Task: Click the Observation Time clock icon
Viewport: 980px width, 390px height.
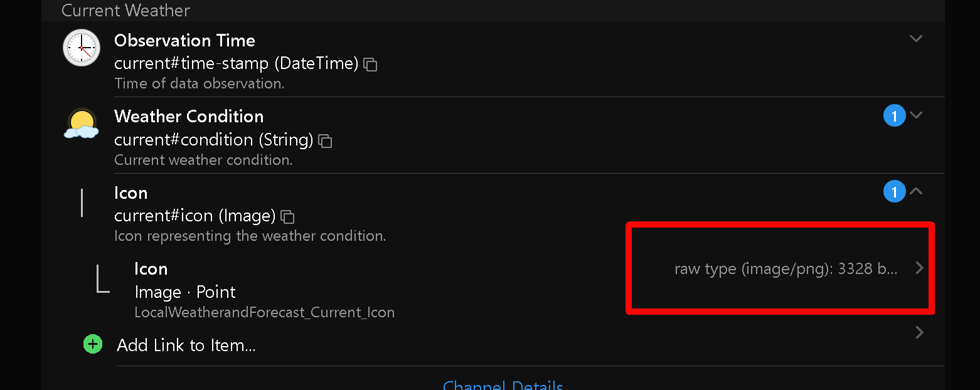Action: click(82, 48)
